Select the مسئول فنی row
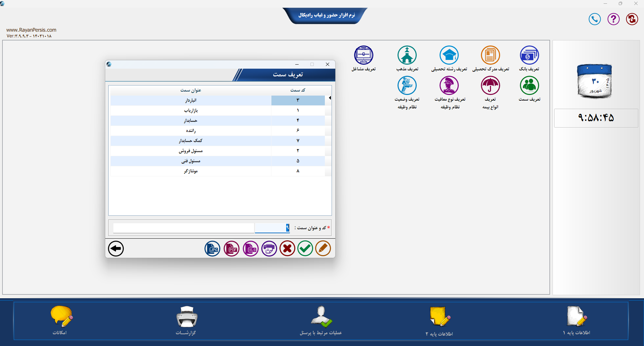This screenshot has width=644, height=346. tap(218, 161)
